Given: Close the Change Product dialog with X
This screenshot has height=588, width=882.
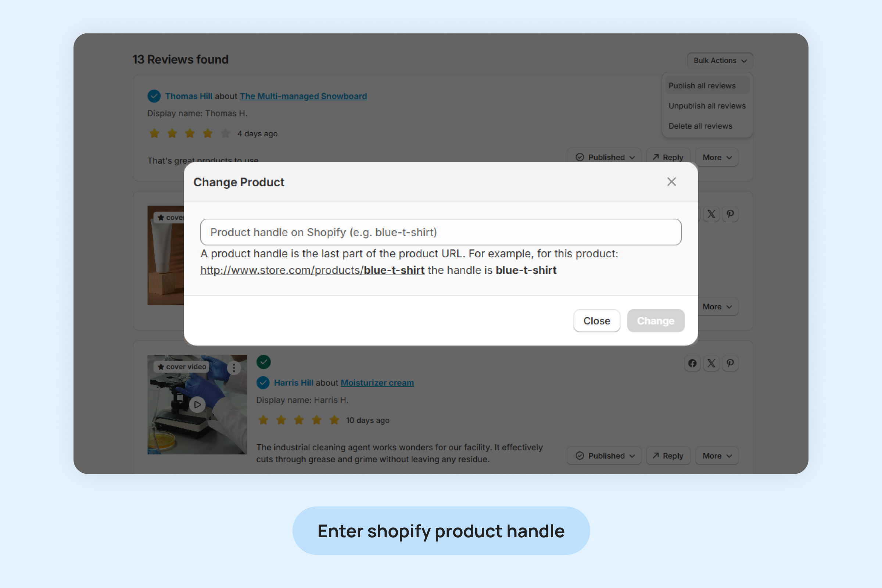Looking at the screenshot, I should (x=671, y=182).
